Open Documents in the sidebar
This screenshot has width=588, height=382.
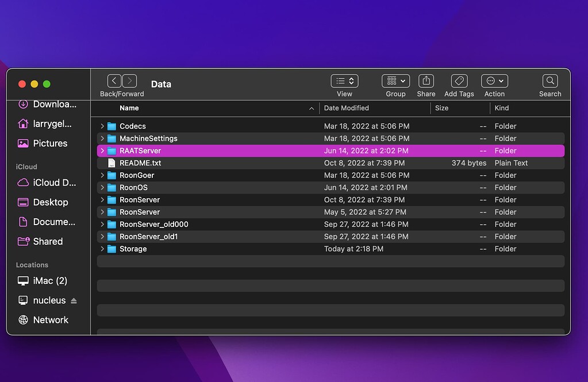coord(47,222)
